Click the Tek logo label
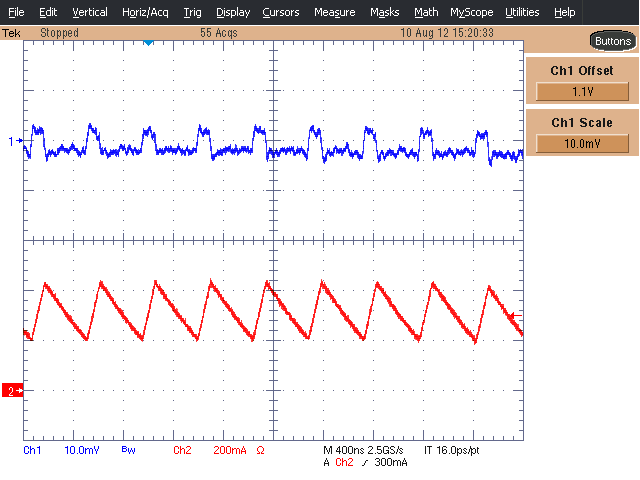Screen dimensions: 640x480 pyautogui.click(x=11, y=33)
